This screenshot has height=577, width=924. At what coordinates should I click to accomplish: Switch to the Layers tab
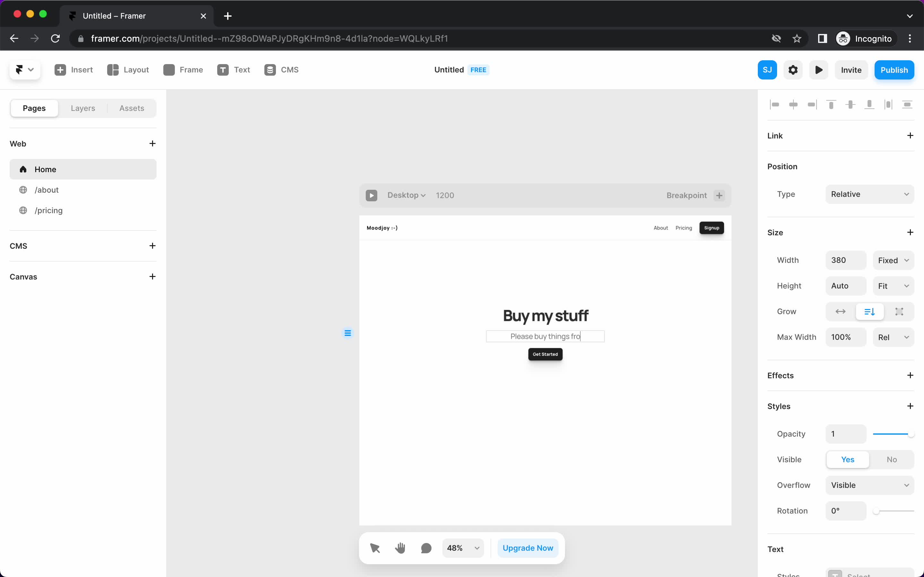tap(83, 108)
